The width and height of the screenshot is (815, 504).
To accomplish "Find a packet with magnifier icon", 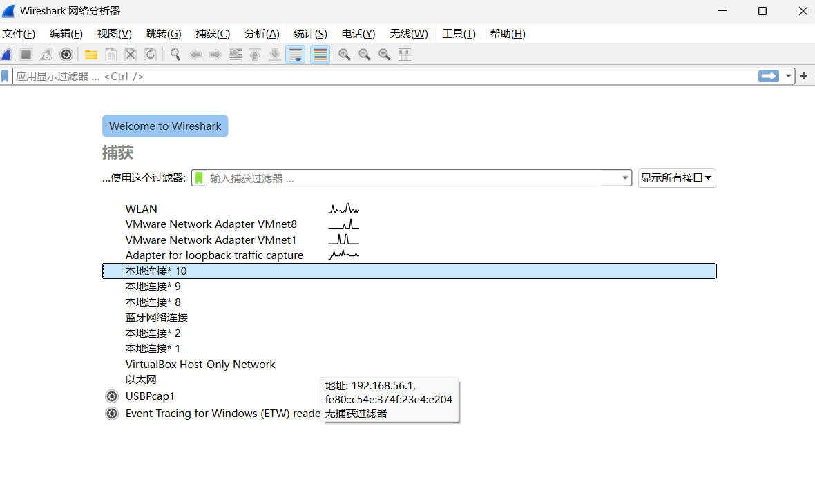I will [x=175, y=55].
